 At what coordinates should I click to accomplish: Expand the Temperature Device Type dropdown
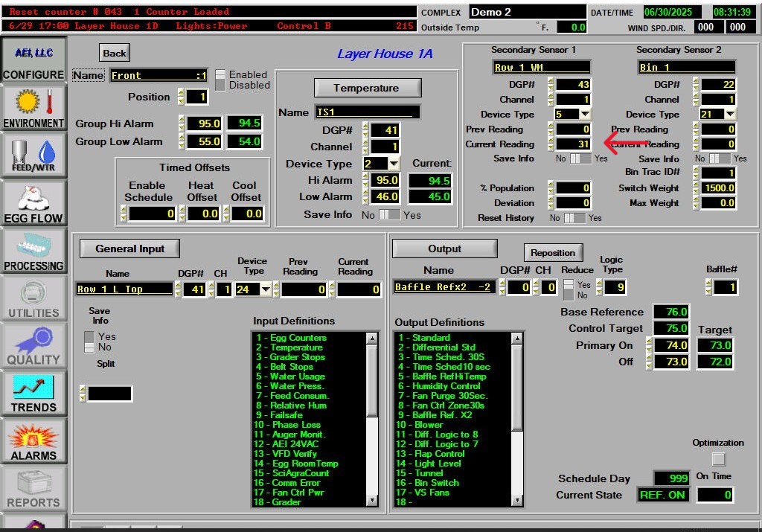pyautogui.click(x=394, y=164)
